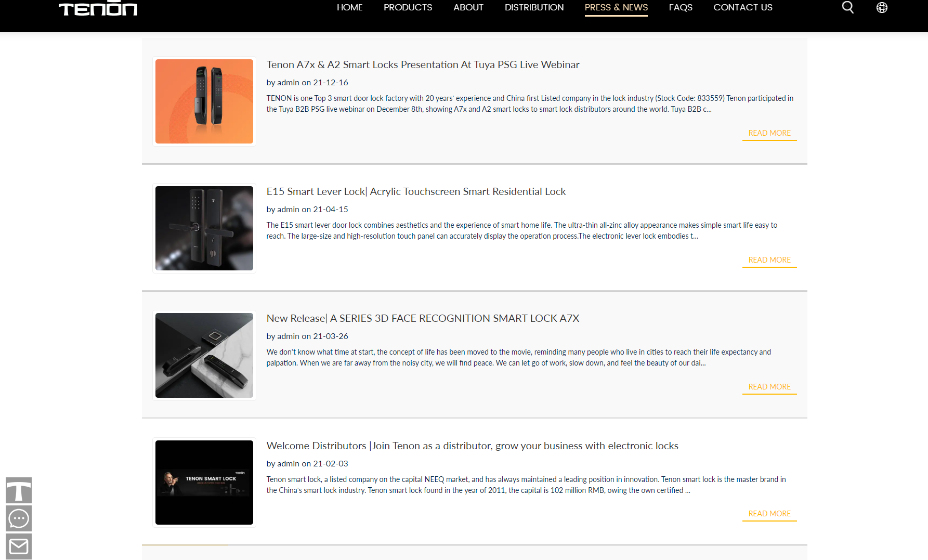Open the CONTACT US page
The height and width of the screenshot is (560, 928).
[x=742, y=7]
